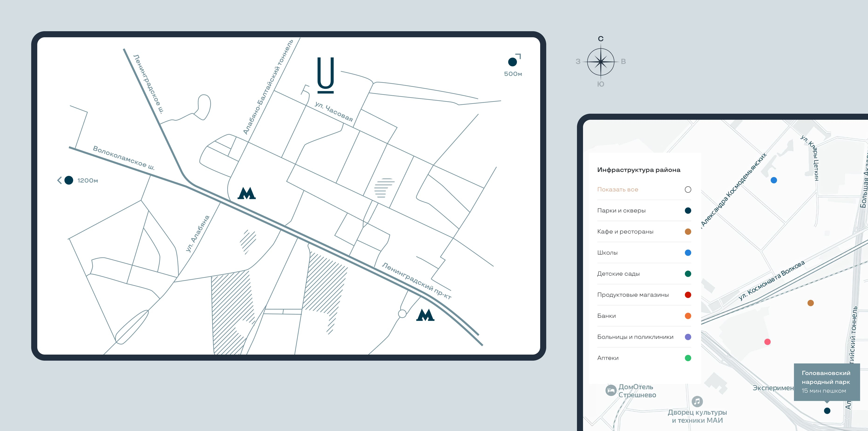Viewport: 868px width, 431px height.
Task: Click the corner arrow beside 500м marker
Action: [x=519, y=56]
